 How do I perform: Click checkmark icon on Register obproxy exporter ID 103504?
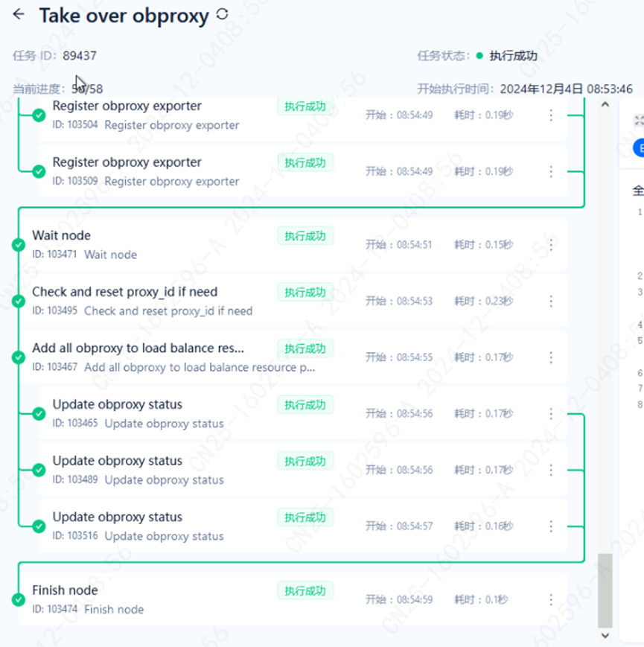pos(36,115)
